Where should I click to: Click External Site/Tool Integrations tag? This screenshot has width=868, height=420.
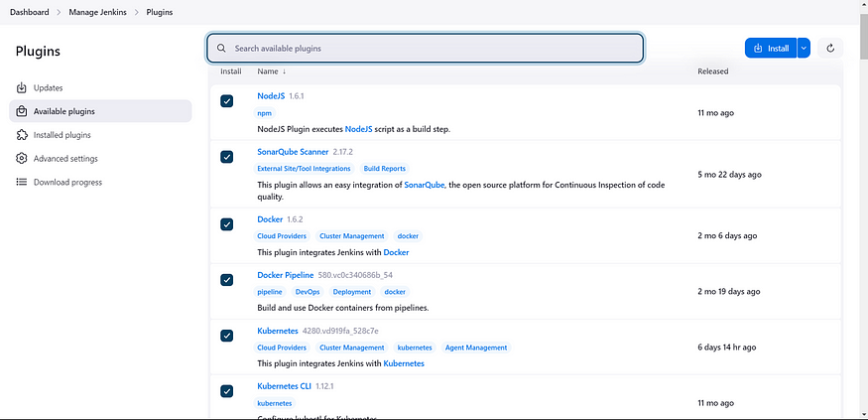304,169
